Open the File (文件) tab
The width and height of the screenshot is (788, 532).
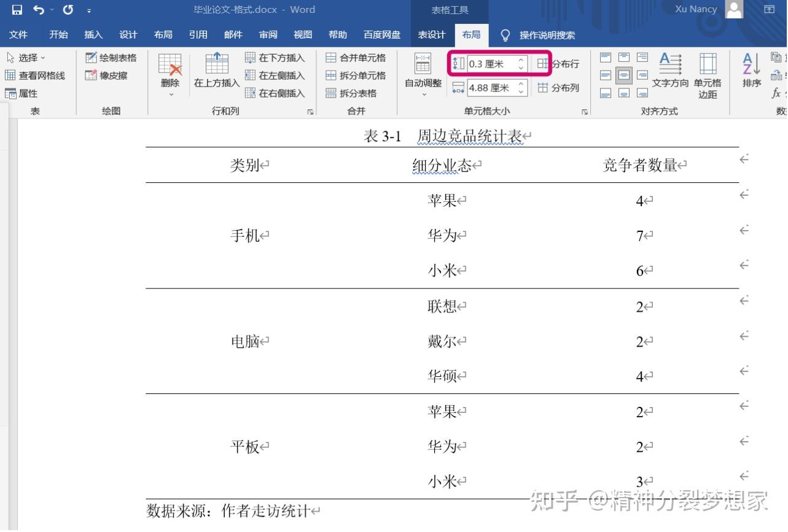(18, 35)
